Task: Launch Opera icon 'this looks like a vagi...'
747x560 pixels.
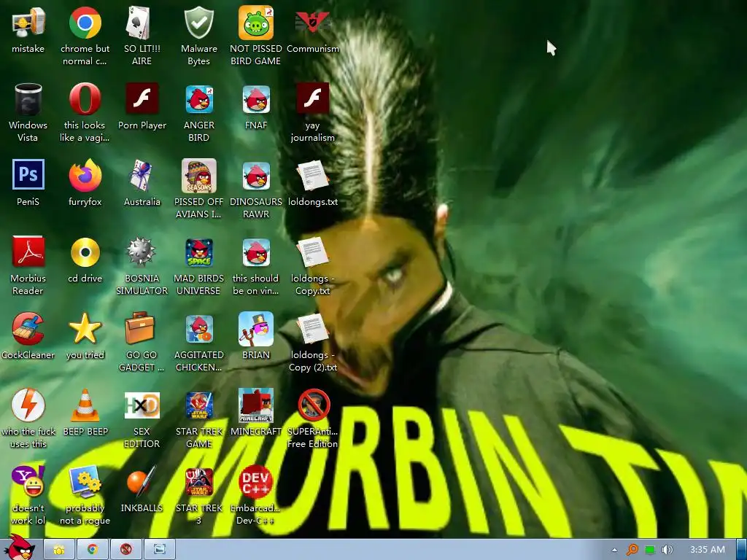Action: click(x=85, y=99)
